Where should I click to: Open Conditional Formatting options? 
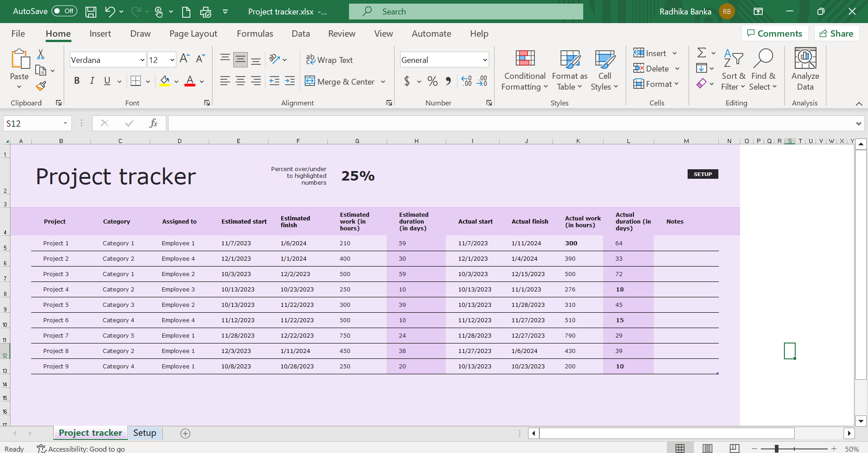click(524, 70)
